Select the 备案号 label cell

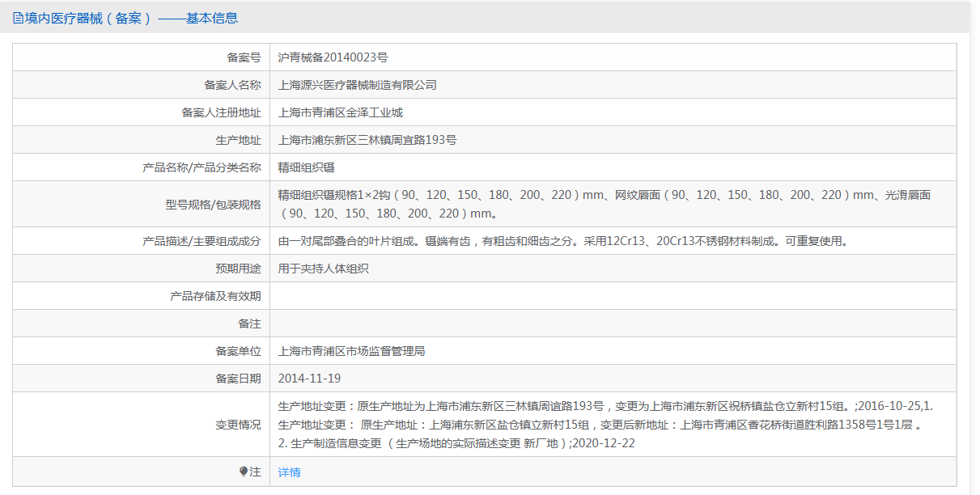tap(244, 57)
